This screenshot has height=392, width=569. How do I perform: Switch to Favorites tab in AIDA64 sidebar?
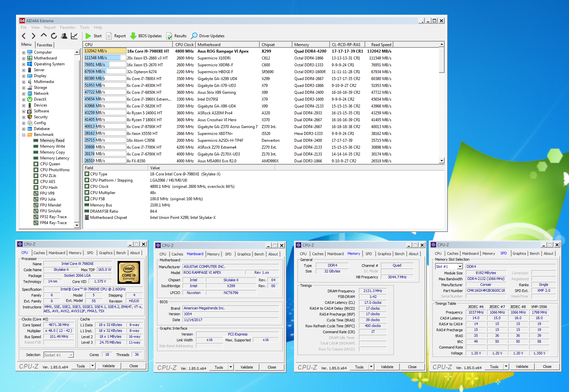pyautogui.click(x=44, y=45)
